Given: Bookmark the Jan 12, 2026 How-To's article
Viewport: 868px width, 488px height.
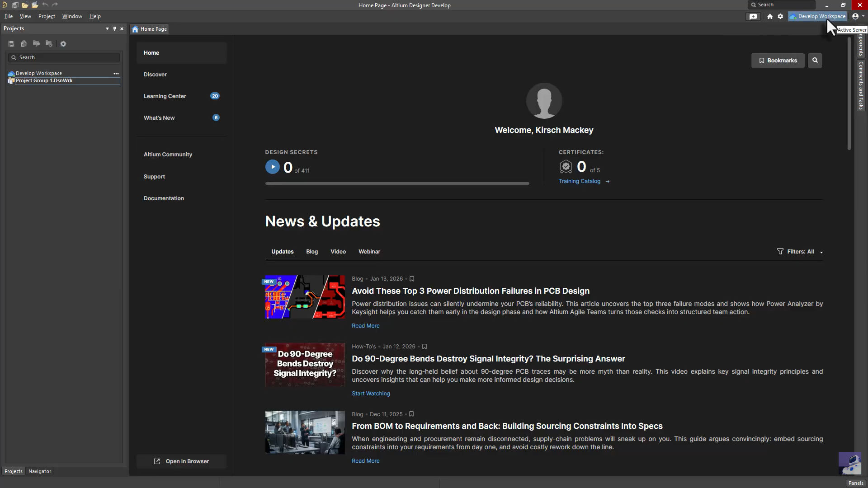Looking at the screenshot, I should point(425,347).
